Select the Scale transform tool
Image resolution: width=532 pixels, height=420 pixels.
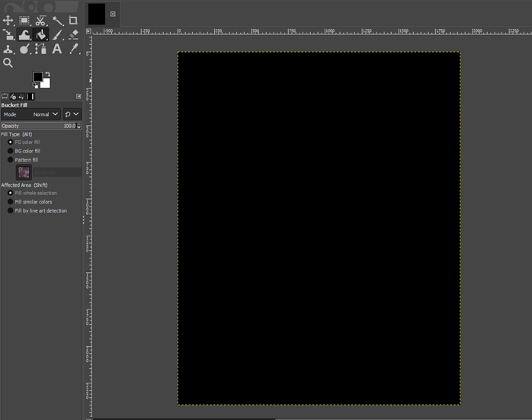(8, 34)
